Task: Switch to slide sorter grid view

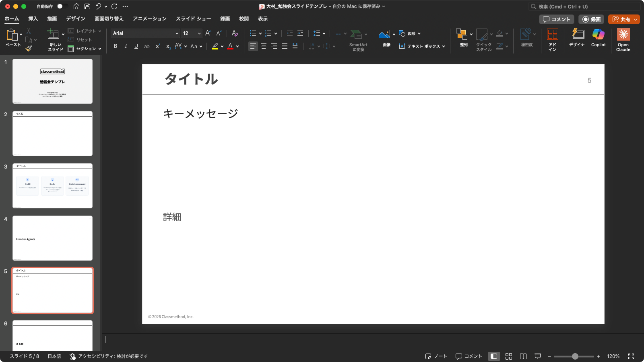Action: 509,356
